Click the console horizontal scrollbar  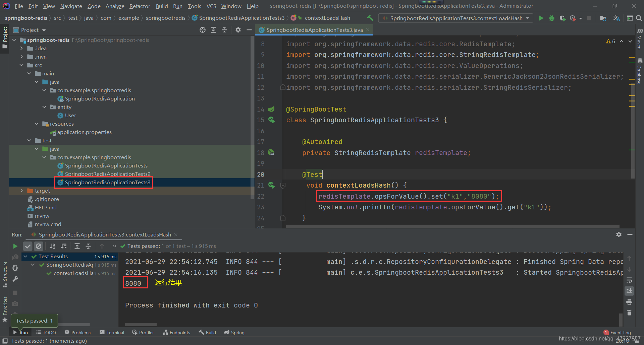[x=141, y=324]
